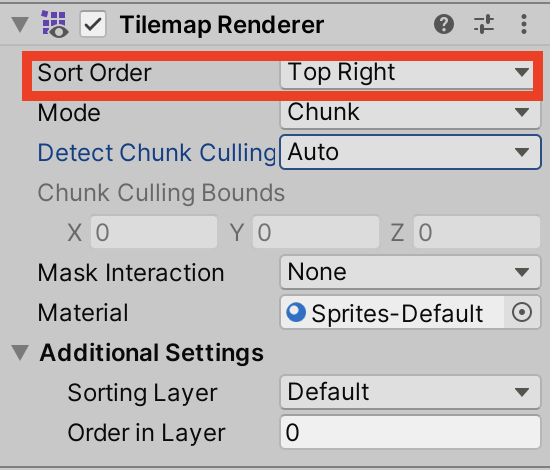Click the Additional Settings heading

[152, 353]
